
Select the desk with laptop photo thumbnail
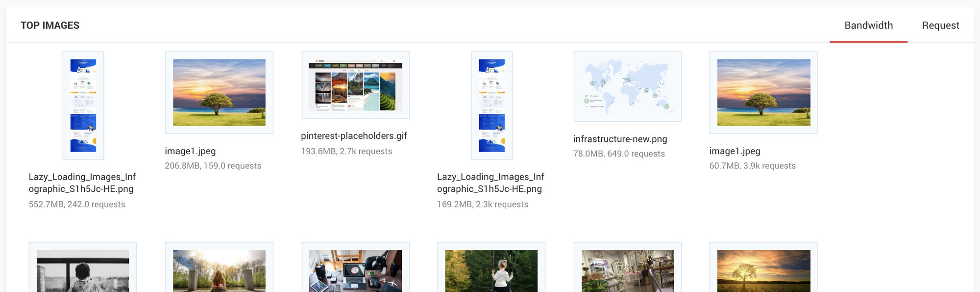coord(356,267)
